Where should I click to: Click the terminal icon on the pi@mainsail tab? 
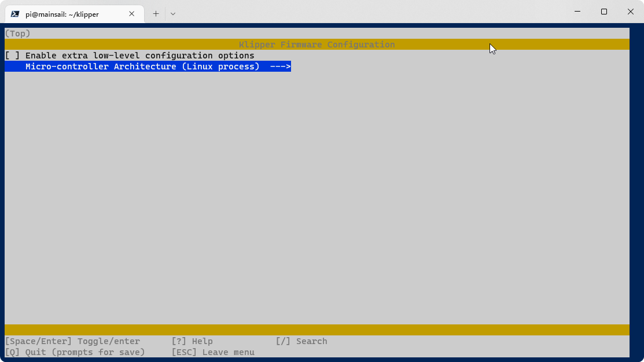point(15,13)
